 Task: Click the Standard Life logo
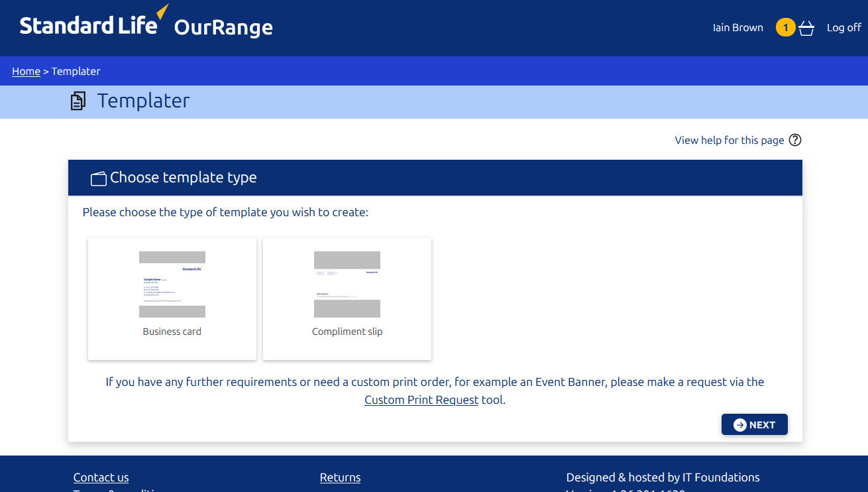89,25
